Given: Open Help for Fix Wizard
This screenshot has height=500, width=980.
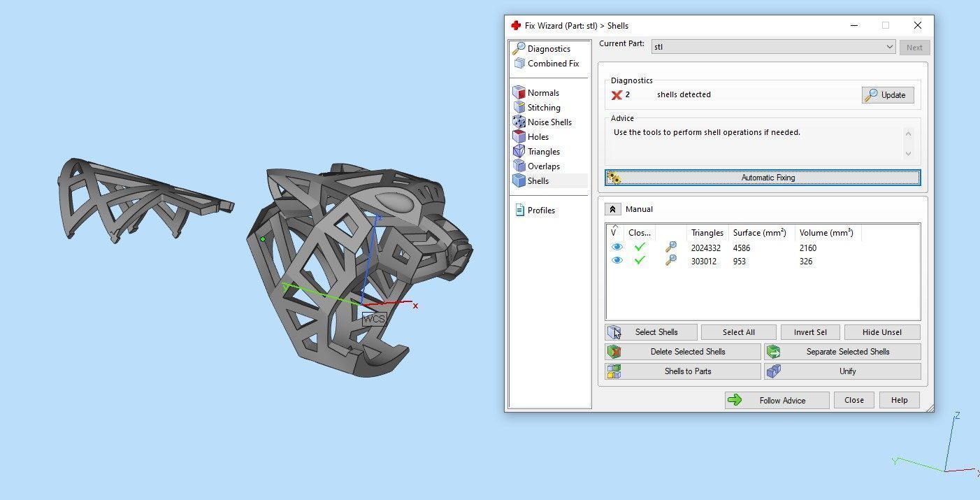Looking at the screenshot, I should (899, 401).
